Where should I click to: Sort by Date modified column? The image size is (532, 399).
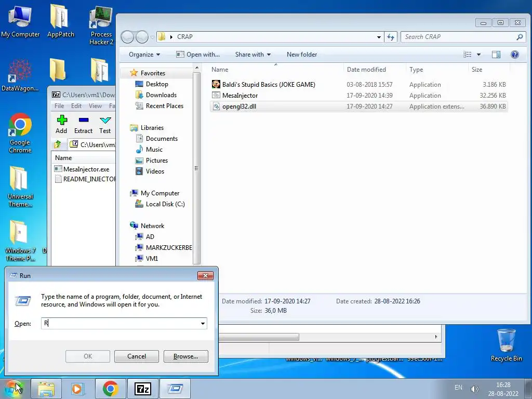[x=375, y=69]
